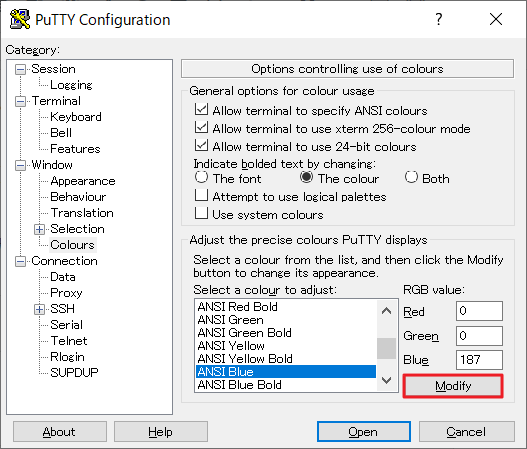Click the Open button

[364, 432]
